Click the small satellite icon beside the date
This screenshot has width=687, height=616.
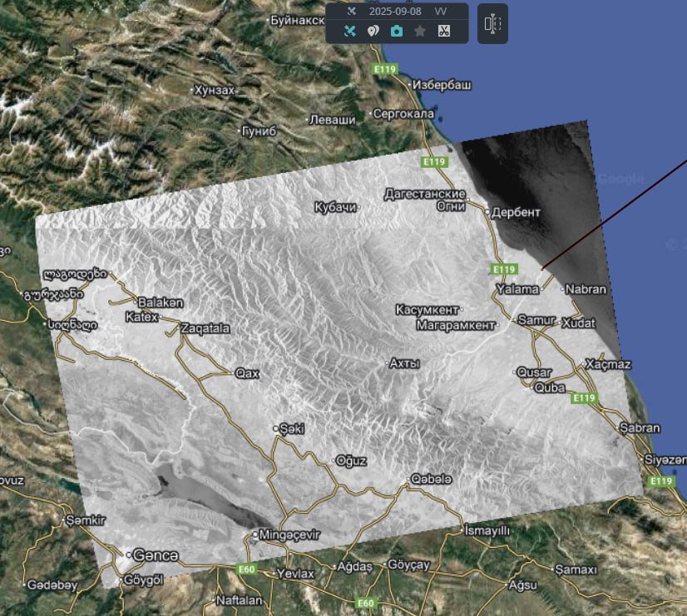pyautogui.click(x=352, y=12)
